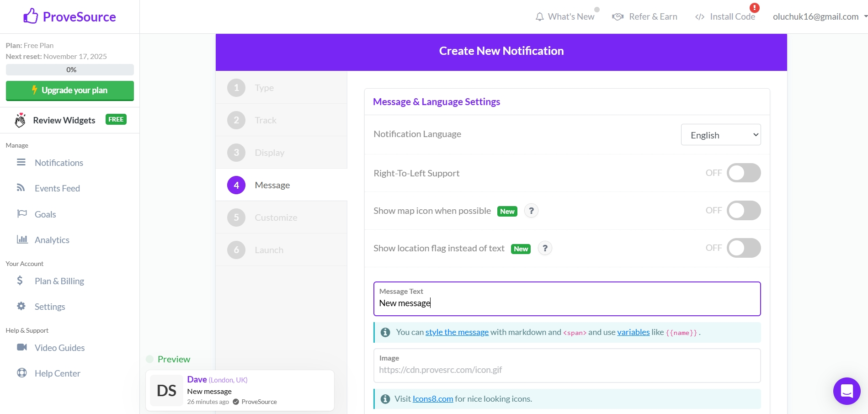Click the map icon help question mark

[531, 211]
